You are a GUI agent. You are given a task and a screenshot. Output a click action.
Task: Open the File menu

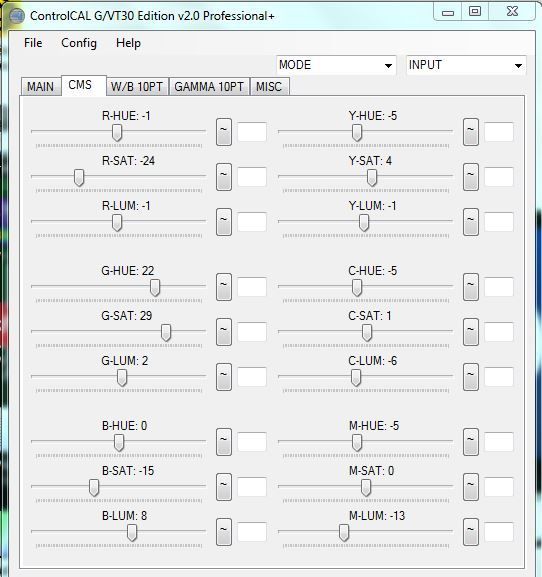33,43
